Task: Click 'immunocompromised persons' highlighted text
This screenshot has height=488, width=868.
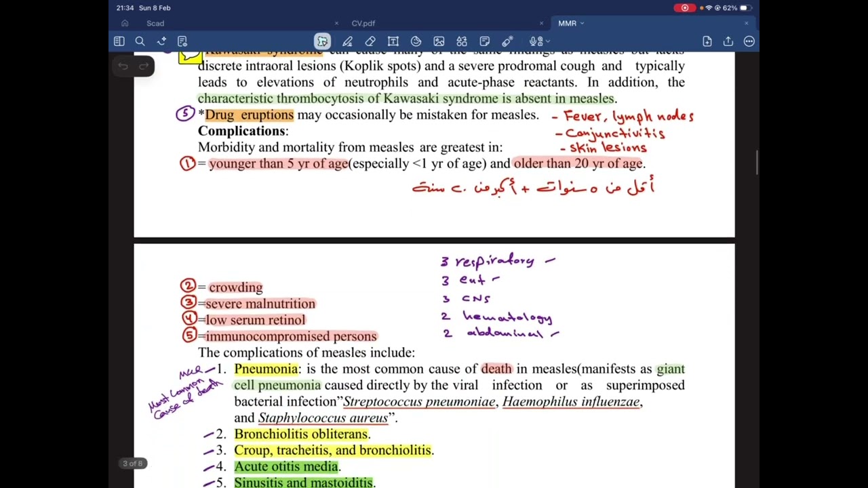Action: point(291,336)
